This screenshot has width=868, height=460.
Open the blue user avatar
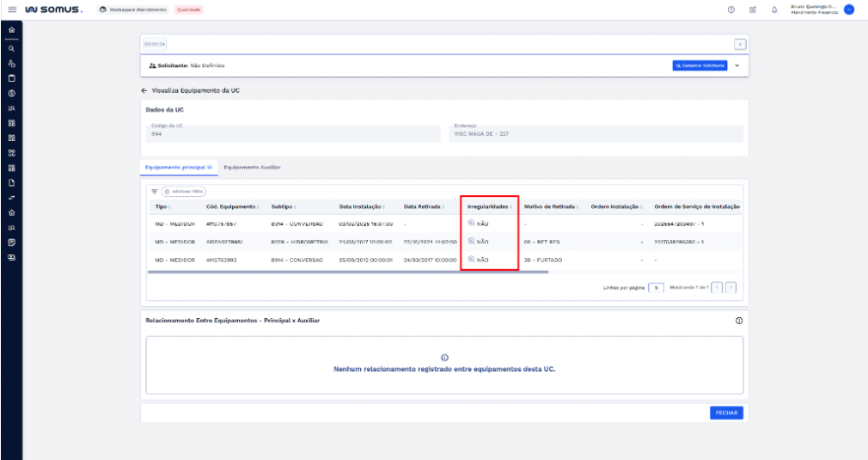848,9
